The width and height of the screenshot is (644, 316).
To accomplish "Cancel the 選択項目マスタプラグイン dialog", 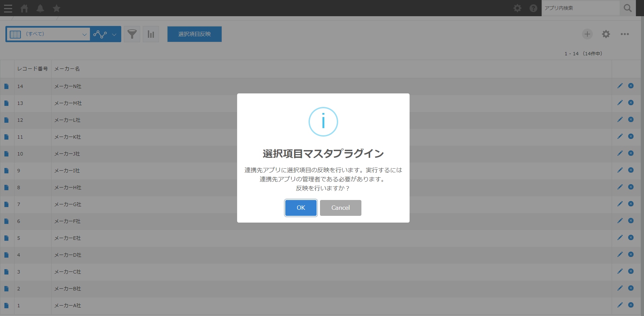I will [341, 208].
